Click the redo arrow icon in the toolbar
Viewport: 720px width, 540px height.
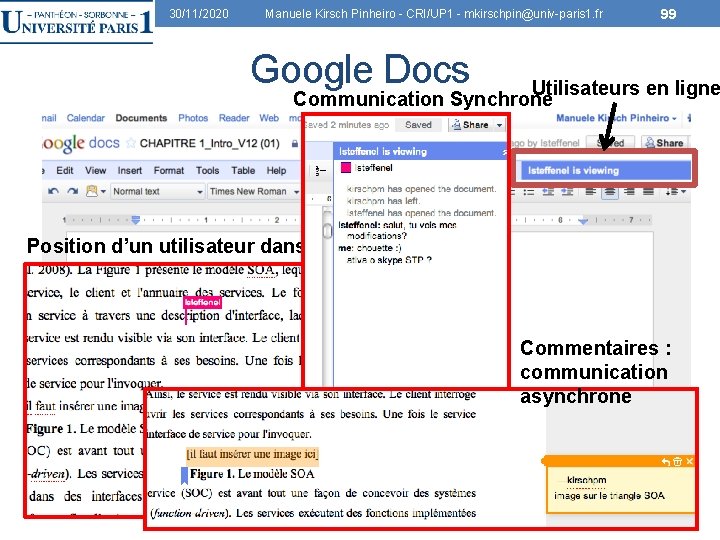(72, 191)
